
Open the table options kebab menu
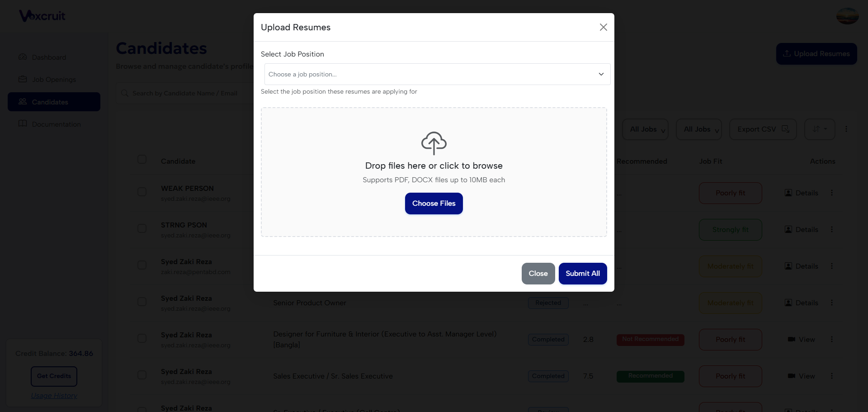846,129
